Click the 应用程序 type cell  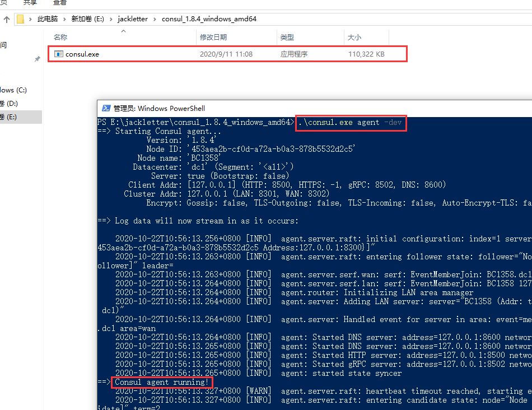[294, 54]
